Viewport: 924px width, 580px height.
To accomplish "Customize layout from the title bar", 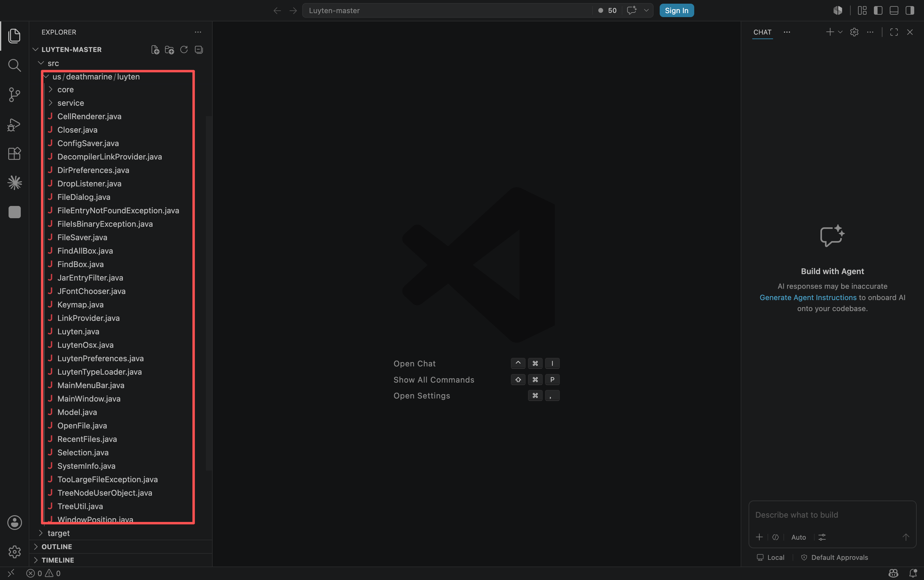I will [x=862, y=10].
